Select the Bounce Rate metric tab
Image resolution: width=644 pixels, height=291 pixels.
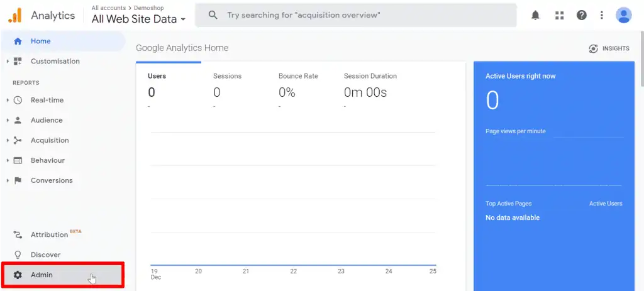(x=299, y=86)
